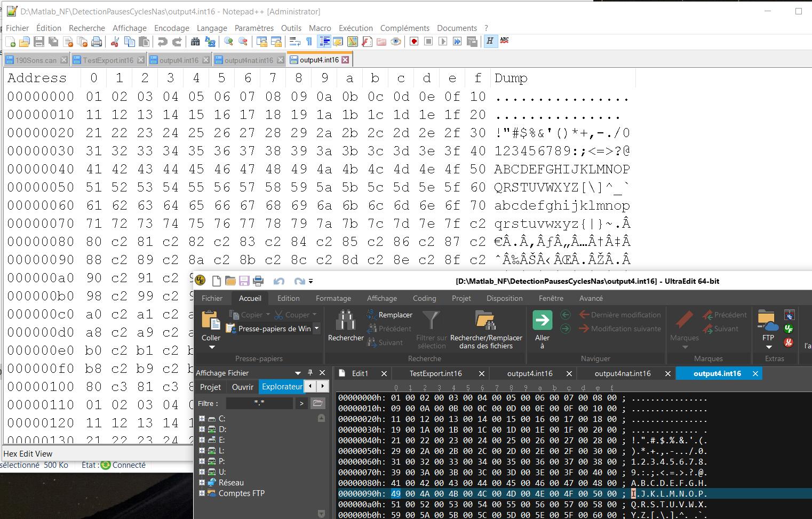The height and width of the screenshot is (519, 812).
Task: Select the Projet tab in file view
Action: pyautogui.click(x=210, y=387)
